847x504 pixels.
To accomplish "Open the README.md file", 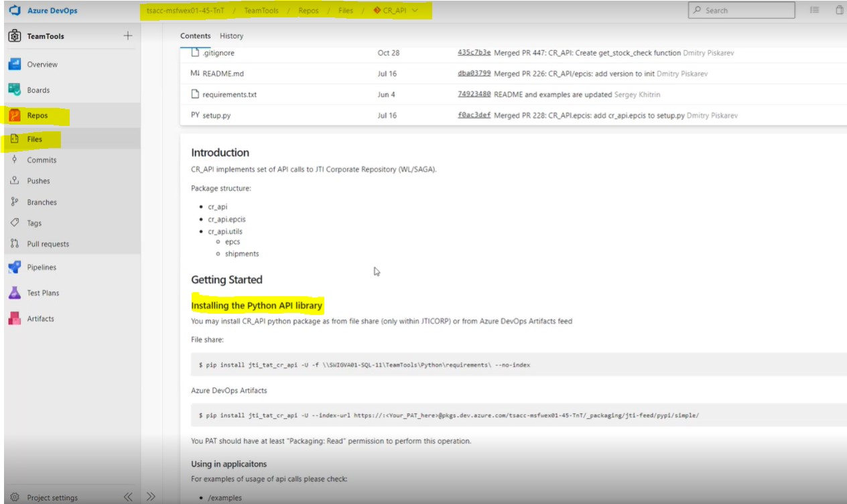I will tap(224, 74).
